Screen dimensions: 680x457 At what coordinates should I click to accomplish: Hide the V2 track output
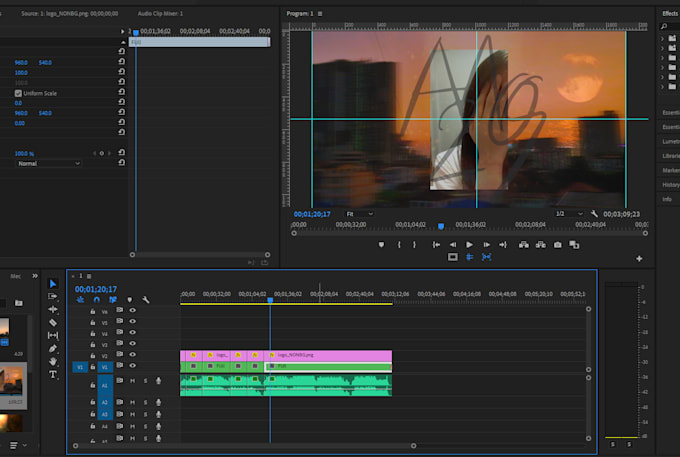coord(132,355)
